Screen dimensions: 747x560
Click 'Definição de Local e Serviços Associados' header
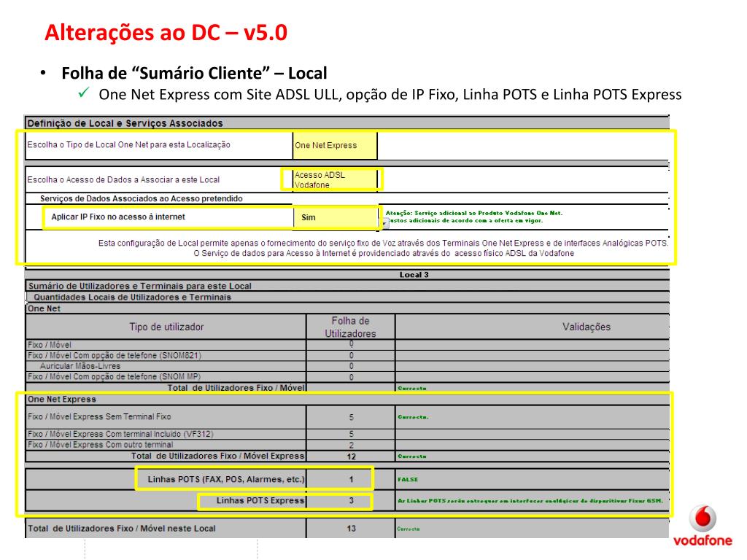tap(125, 123)
